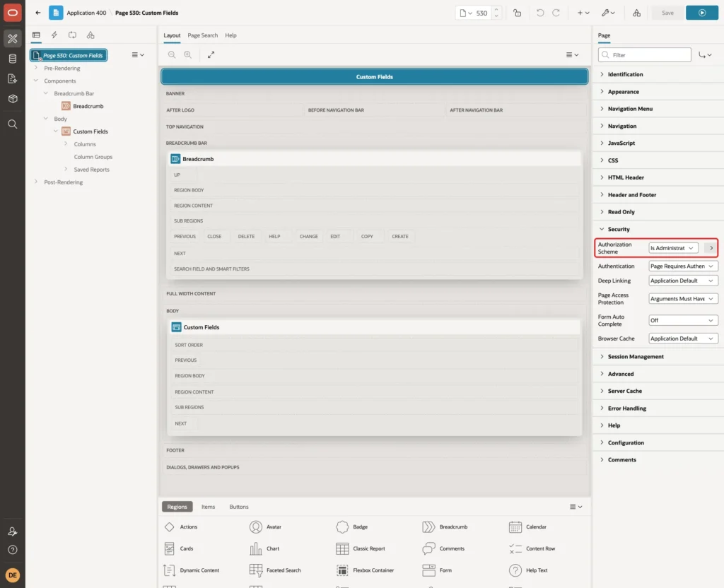Open the help question mark icon
This screenshot has width=724, height=588.
coord(13,550)
